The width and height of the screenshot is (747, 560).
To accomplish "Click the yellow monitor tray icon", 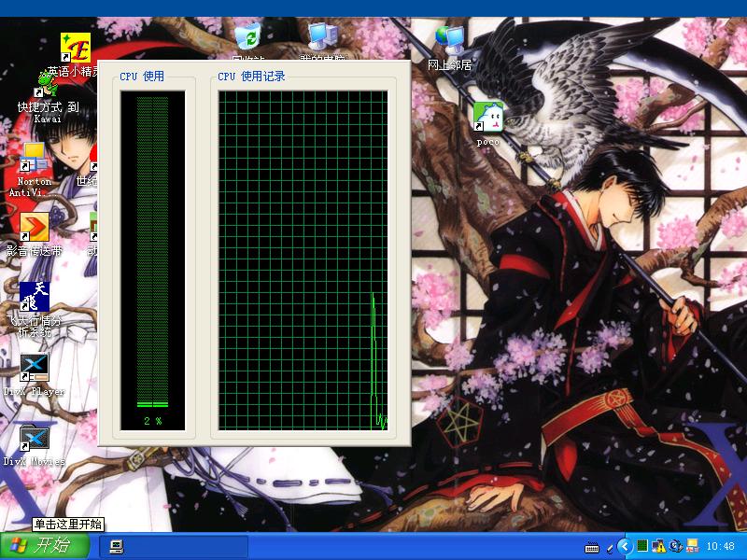I will click(x=692, y=546).
